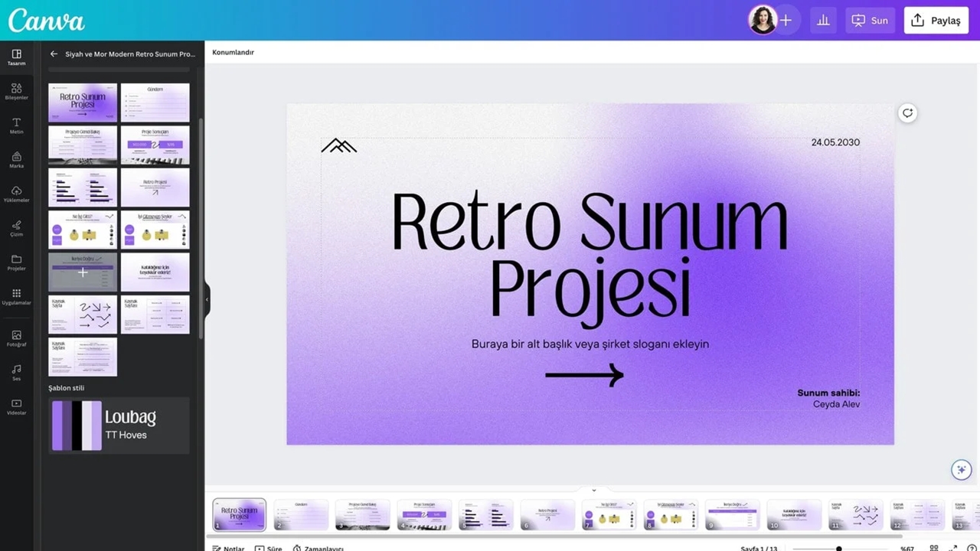This screenshot has height=551, width=980.
Task: Click the zoom level slider
Action: pos(839,548)
